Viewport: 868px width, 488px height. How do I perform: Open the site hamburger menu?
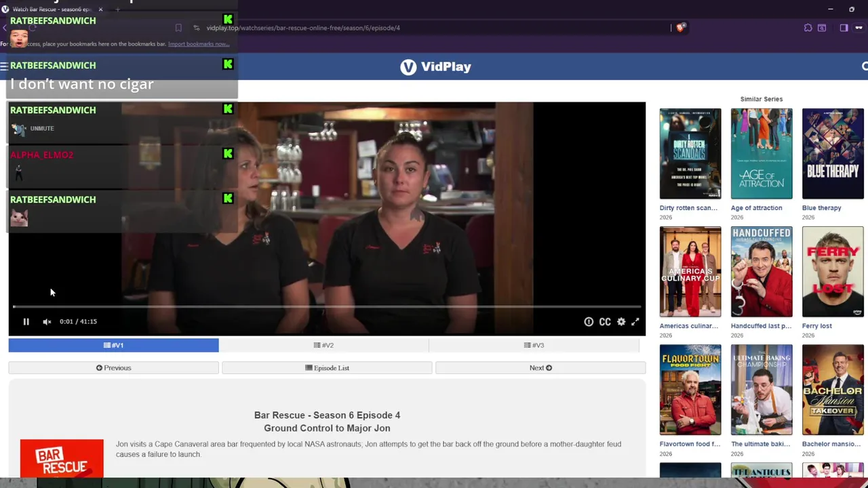(4, 66)
